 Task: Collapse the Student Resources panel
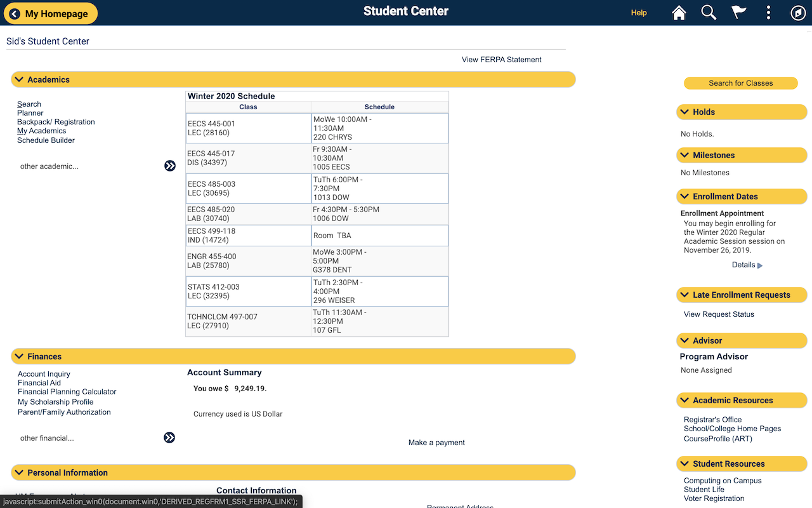click(x=684, y=464)
